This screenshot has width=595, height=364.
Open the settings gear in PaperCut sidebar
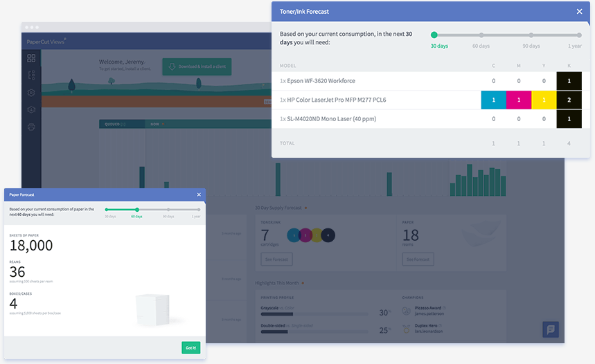click(31, 93)
